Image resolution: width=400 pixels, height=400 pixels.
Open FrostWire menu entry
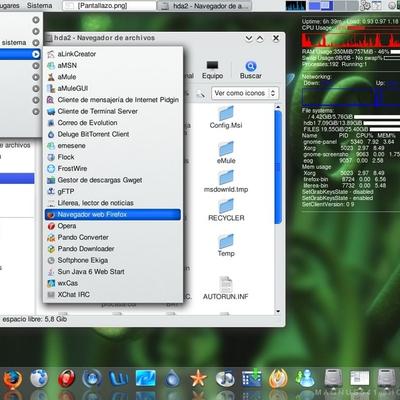pos(113,168)
